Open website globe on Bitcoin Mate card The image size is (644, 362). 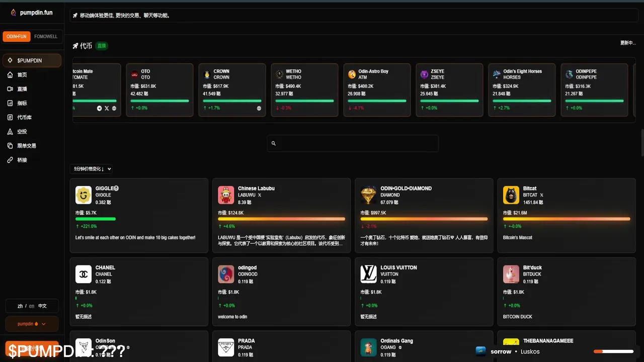(114, 108)
